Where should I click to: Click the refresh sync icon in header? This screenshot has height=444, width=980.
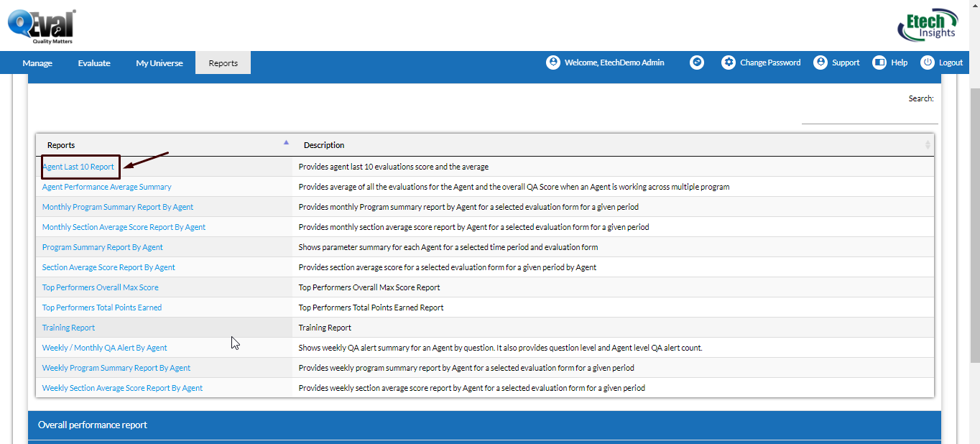coord(697,63)
